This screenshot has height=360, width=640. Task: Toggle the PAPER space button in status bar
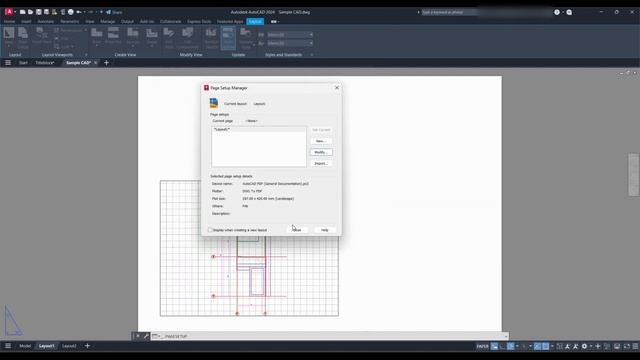[482, 347]
